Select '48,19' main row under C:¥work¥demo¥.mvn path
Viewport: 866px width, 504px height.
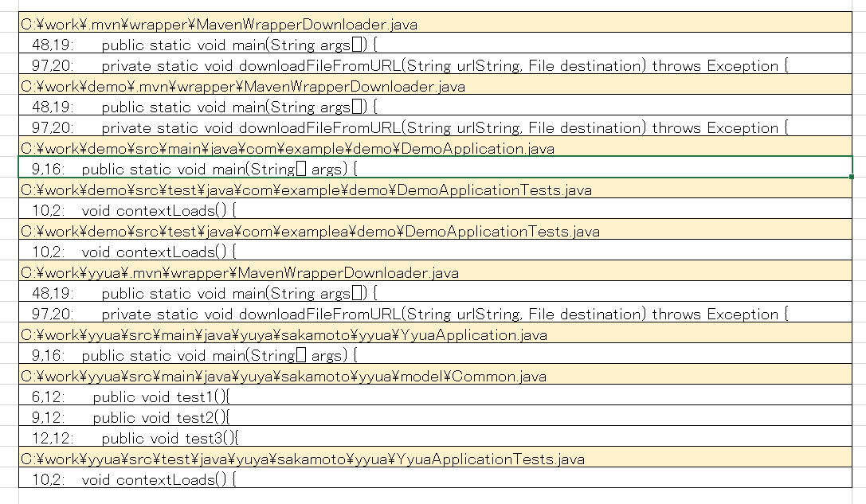(435, 105)
